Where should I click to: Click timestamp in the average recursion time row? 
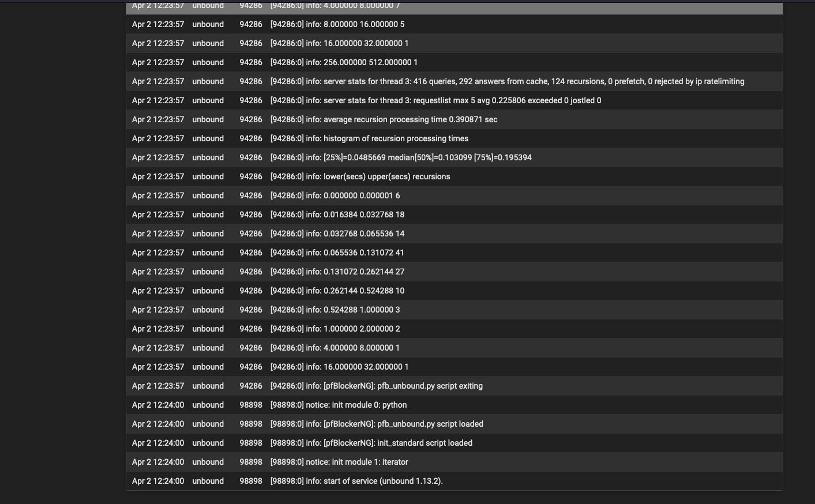click(158, 119)
